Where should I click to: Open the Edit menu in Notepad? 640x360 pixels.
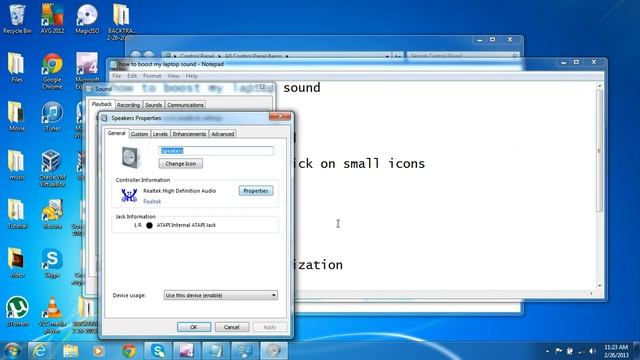tap(132, 76)
